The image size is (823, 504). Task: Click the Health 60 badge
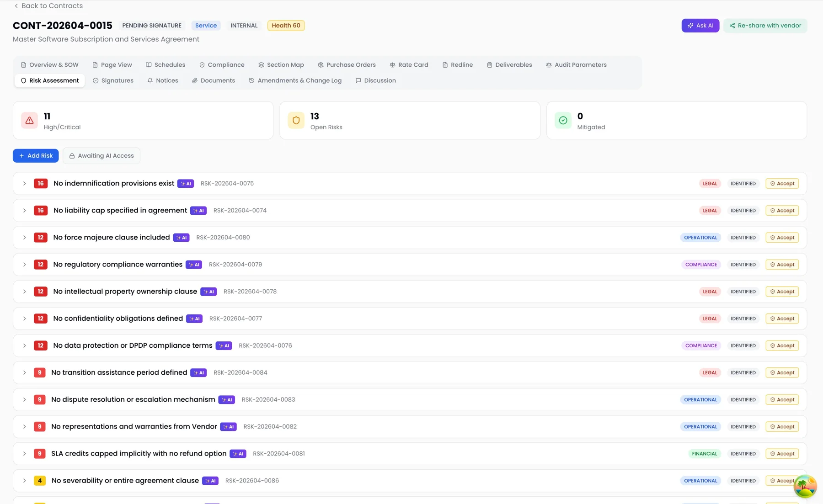click(286, 26)
